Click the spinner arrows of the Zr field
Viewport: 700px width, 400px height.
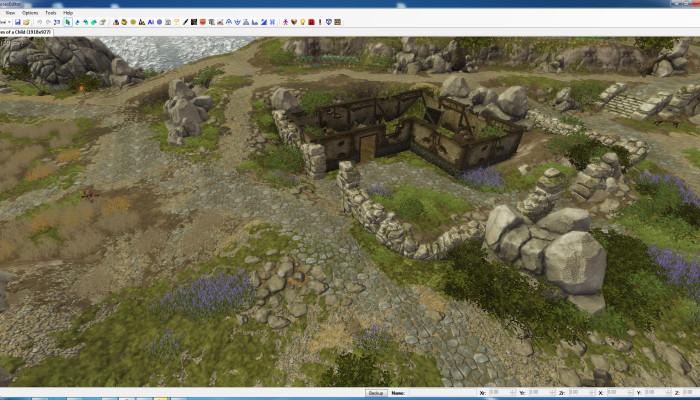pos(592,393)
